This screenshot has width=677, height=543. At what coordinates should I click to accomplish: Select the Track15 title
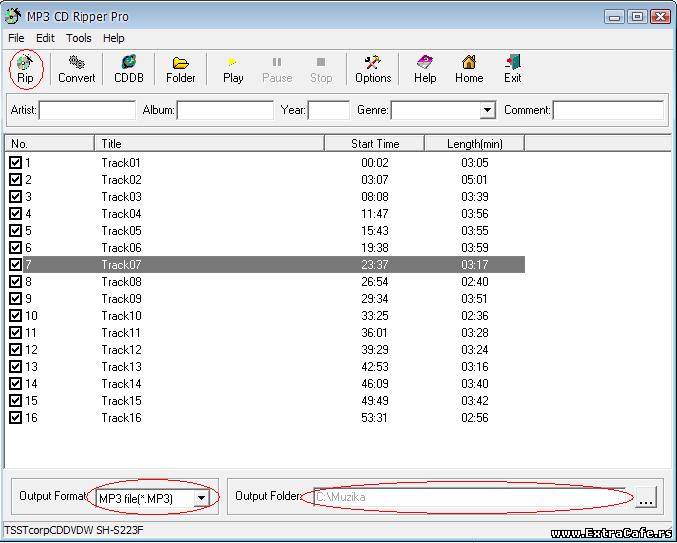[121, 401]
